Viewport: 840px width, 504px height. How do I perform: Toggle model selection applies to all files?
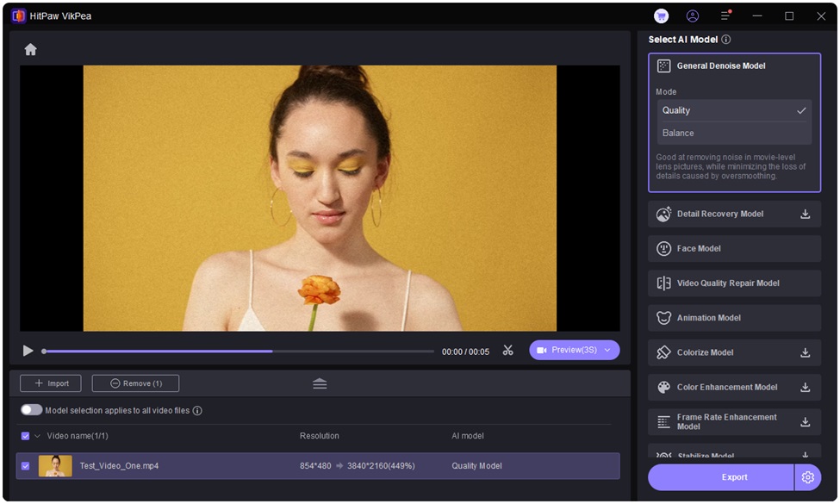click(x=32, y=410)
